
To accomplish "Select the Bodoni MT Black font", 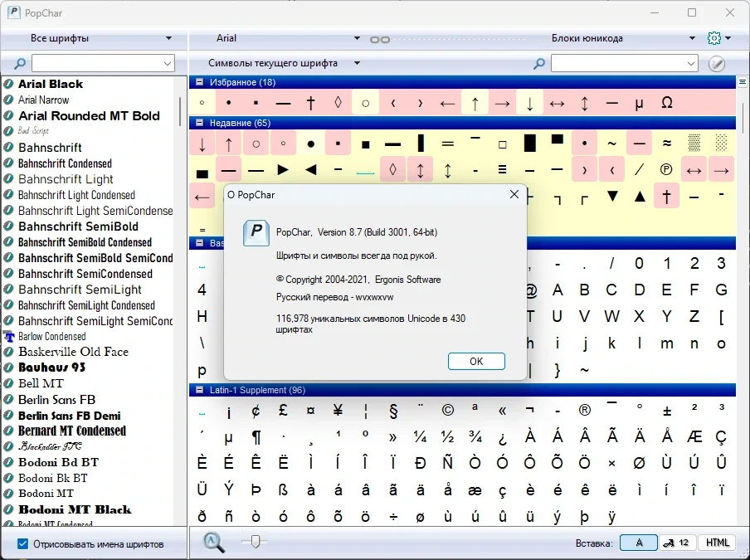I will coord(75,509).
